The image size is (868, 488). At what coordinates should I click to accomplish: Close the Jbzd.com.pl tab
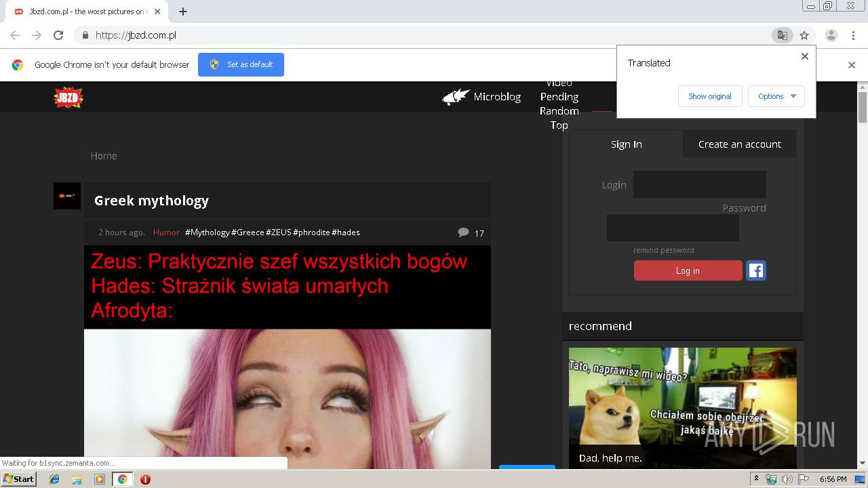tap(157, 12)
